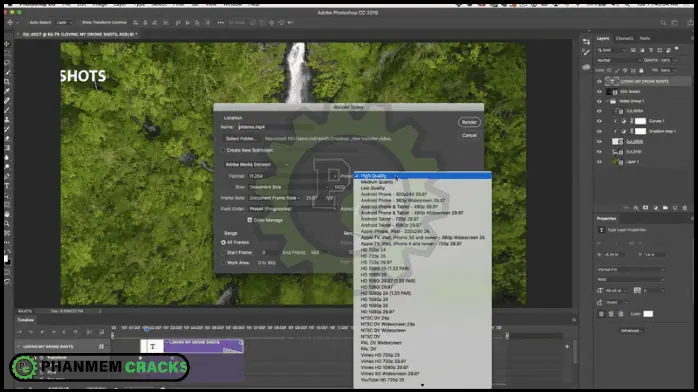The height and width of the screenshot is (392, 698).
Task: Click the filter for pixel layers icon
Action: (x=633, y=50)
